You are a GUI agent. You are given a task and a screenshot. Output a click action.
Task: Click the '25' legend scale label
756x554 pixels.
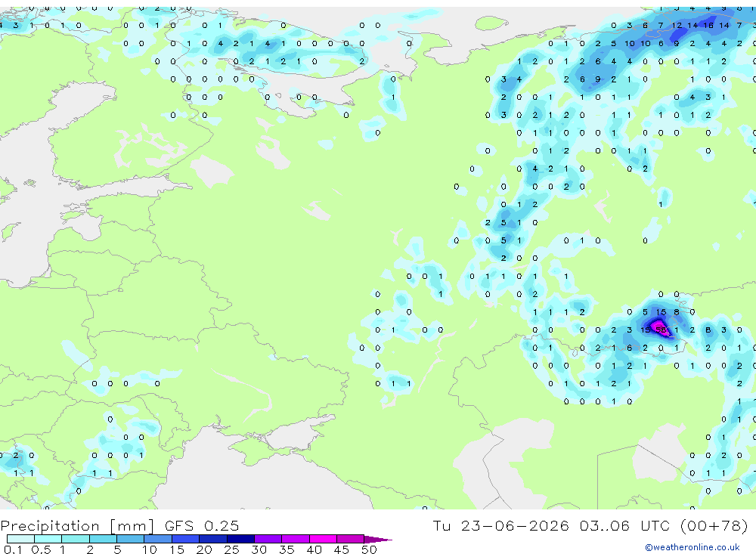[231, 549]
